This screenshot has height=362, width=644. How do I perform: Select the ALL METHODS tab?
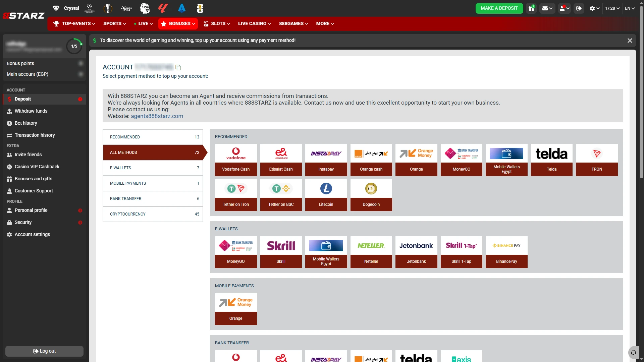click(153, 153)
